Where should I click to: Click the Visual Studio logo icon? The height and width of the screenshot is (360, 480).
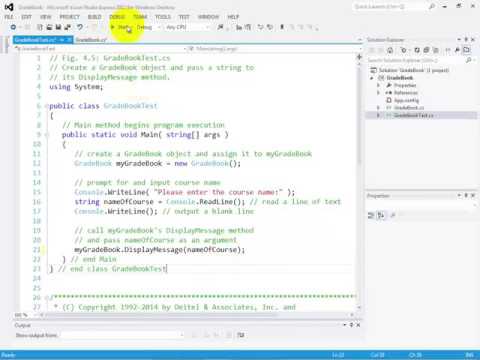9,7
